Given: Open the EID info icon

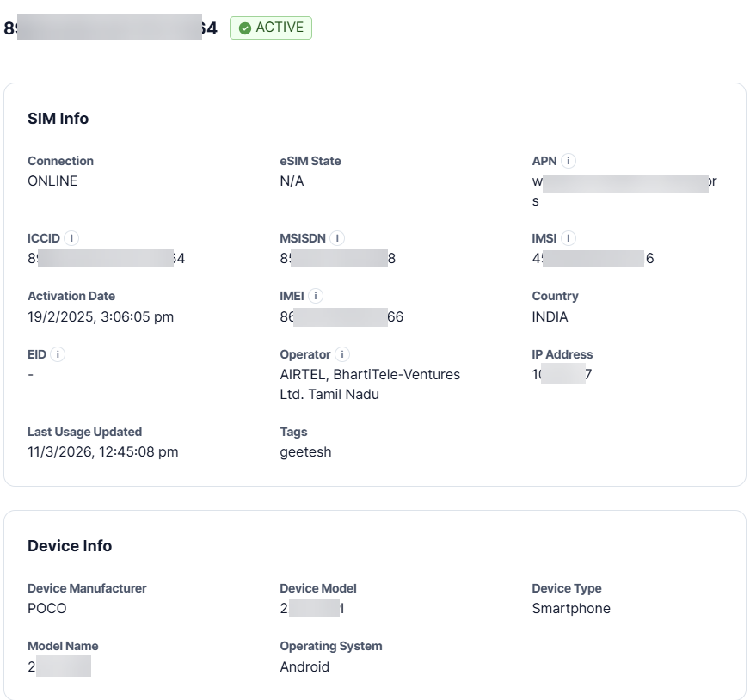Looking at the screenshot, I should pos(58,354).
